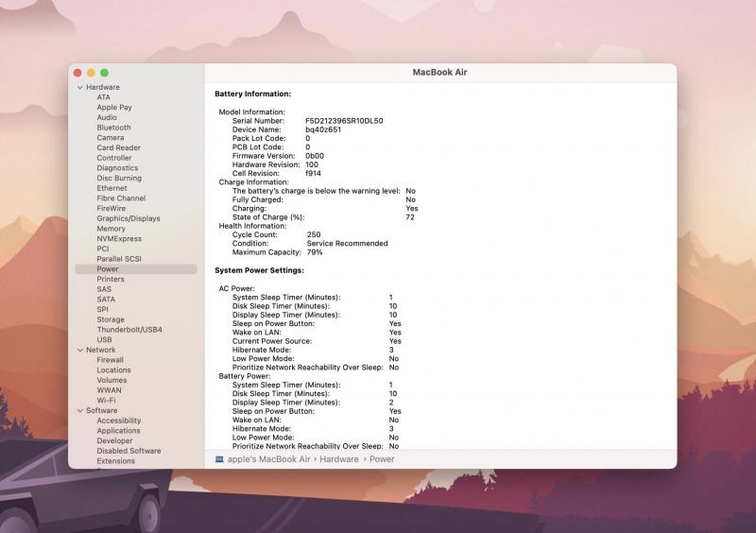Screen dimensions: 756x533
Task: Select Controller in the sidebar
Action: pyautogui.click(x=113, y=158)
